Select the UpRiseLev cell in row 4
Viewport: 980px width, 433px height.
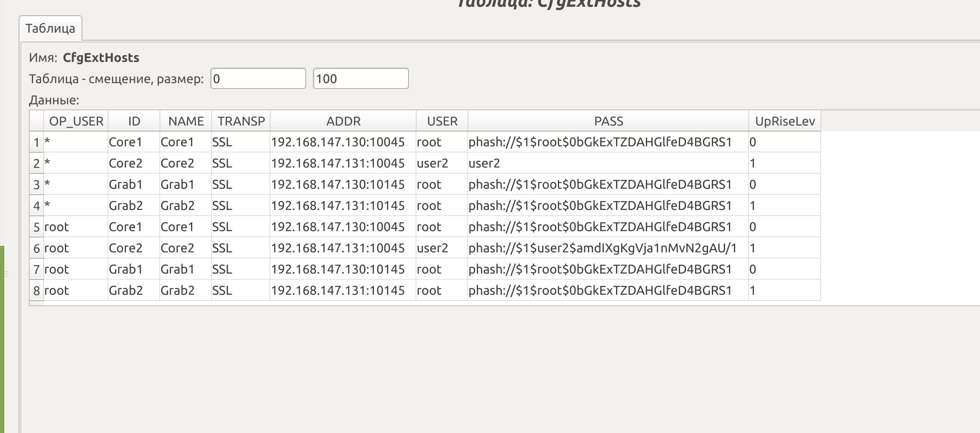pyautogui.click(x=784, y=206)
